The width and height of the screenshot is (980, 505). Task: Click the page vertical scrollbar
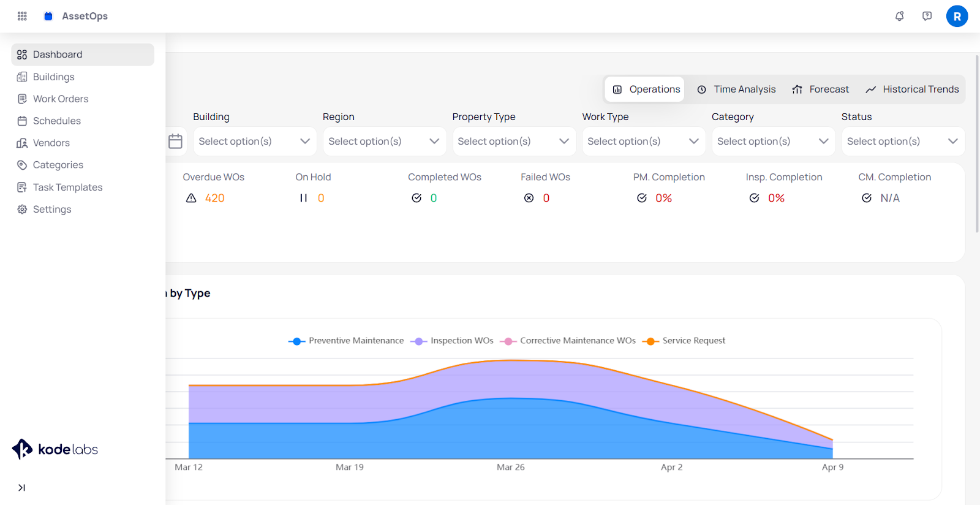977,144
